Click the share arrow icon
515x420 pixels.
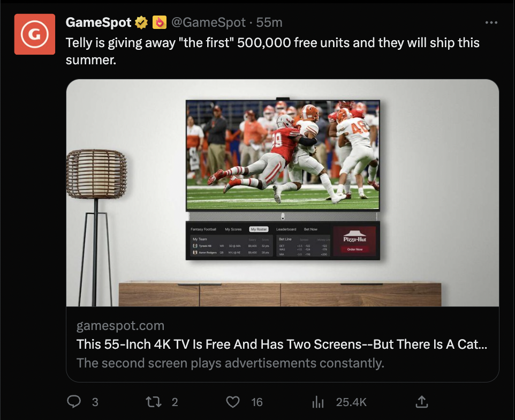tap(421, 401)
